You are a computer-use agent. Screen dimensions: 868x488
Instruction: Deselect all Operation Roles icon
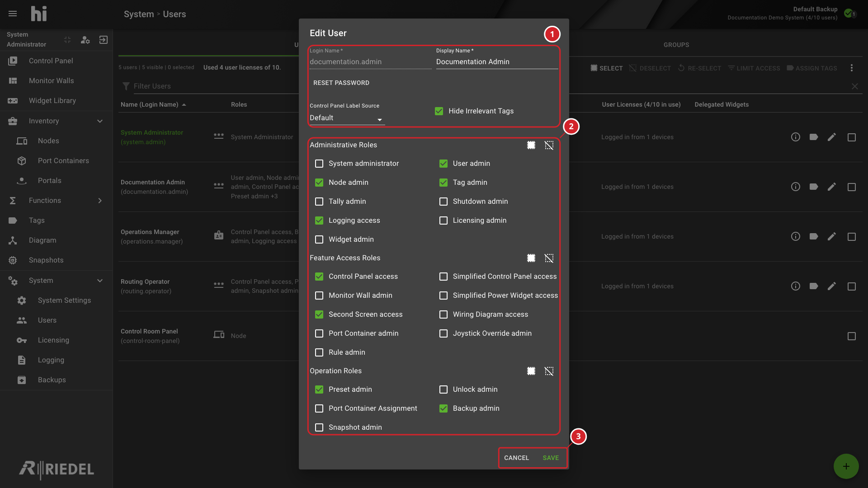click(x=549, y=371)
